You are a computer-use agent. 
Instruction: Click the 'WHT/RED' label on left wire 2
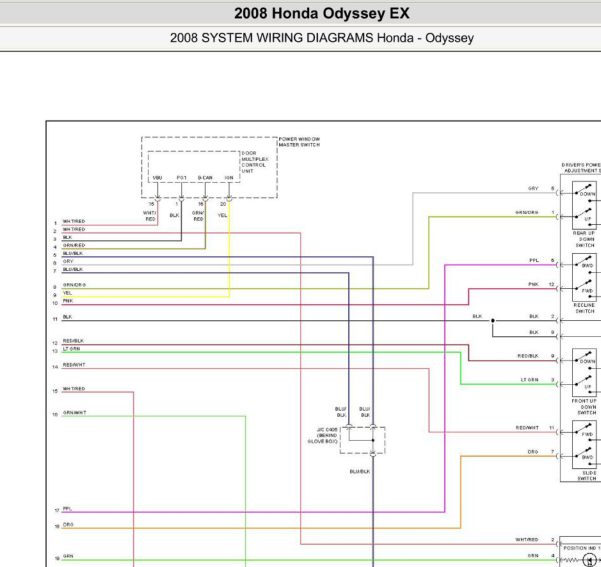[x=74, y=229]
